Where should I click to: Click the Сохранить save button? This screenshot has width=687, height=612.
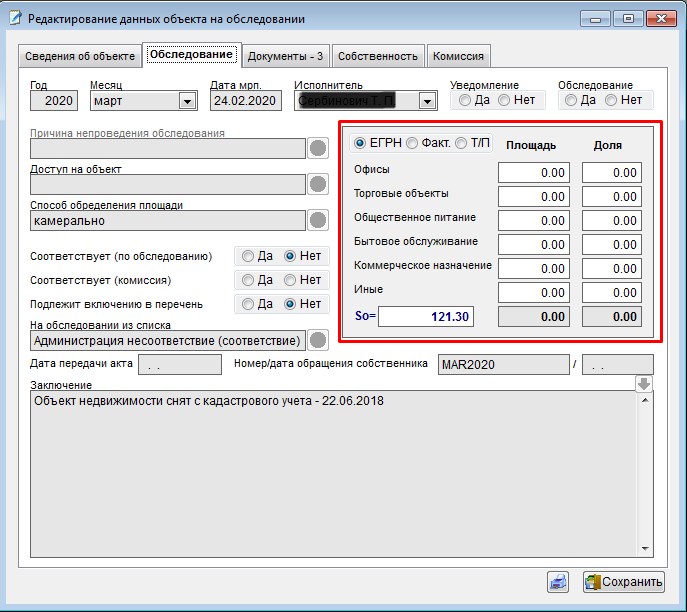pos(623,582)
